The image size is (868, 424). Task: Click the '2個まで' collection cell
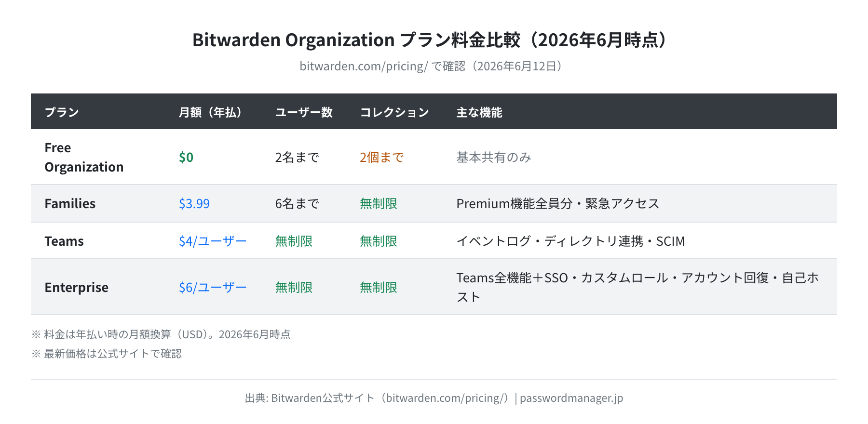381,157
